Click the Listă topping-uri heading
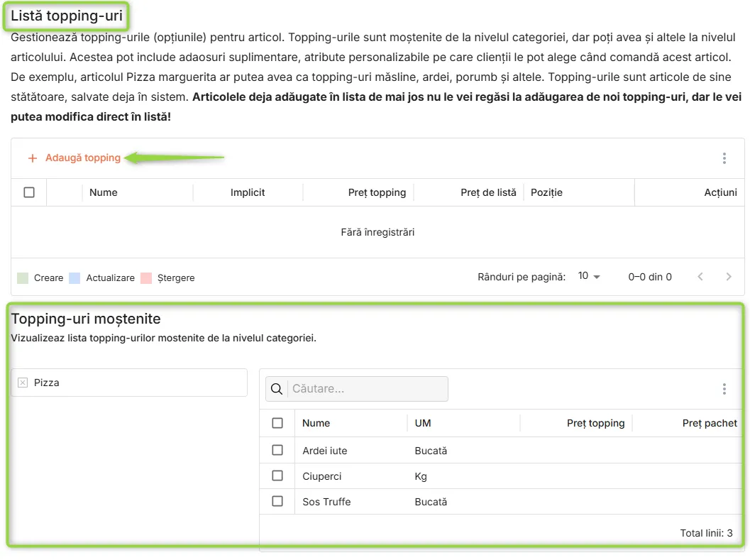The image size is (750, 560). [67, 16]
